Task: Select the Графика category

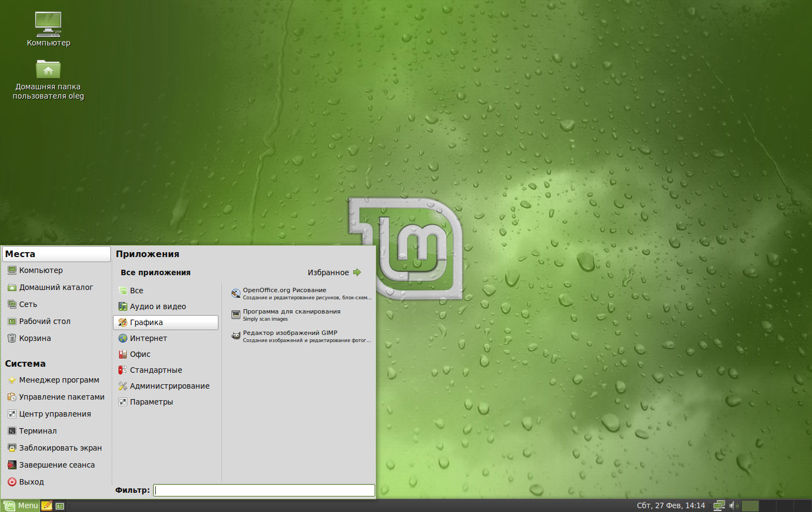Action: pyautogui.click(x=166, y=322)
